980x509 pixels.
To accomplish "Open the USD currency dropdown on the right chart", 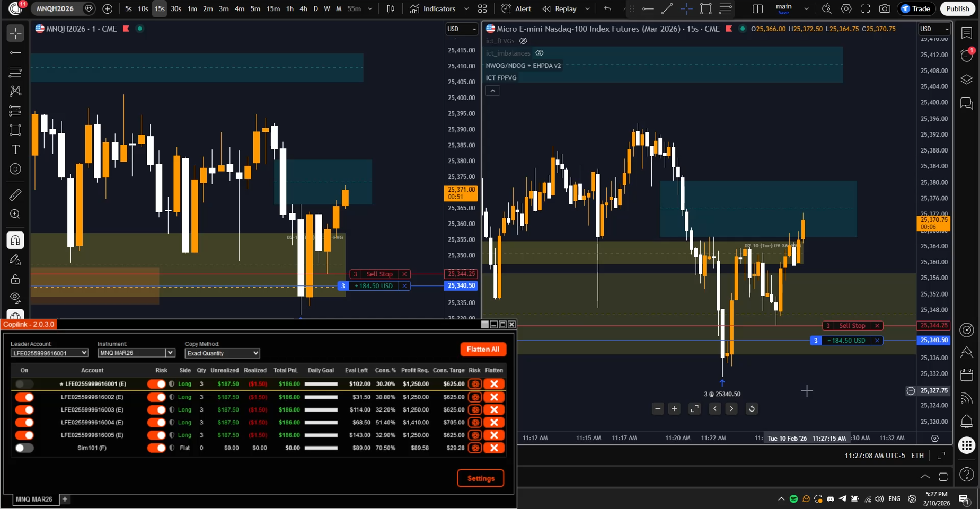I will (933, 29).
